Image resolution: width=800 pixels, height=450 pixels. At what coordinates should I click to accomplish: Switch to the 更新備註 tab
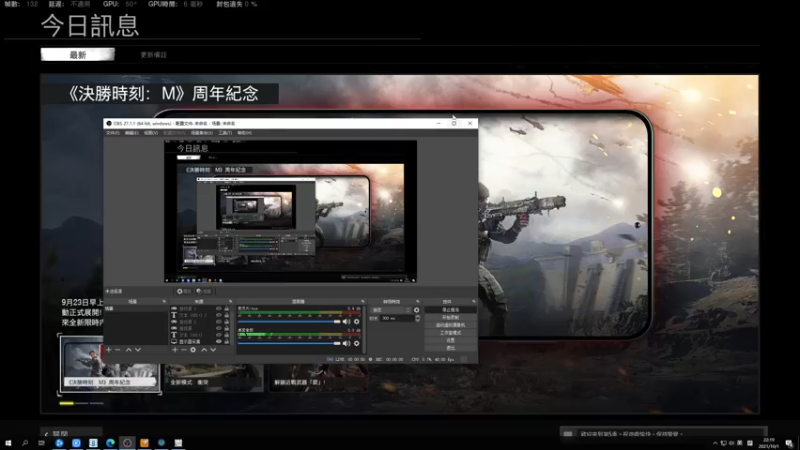click(x=154, y=55)
